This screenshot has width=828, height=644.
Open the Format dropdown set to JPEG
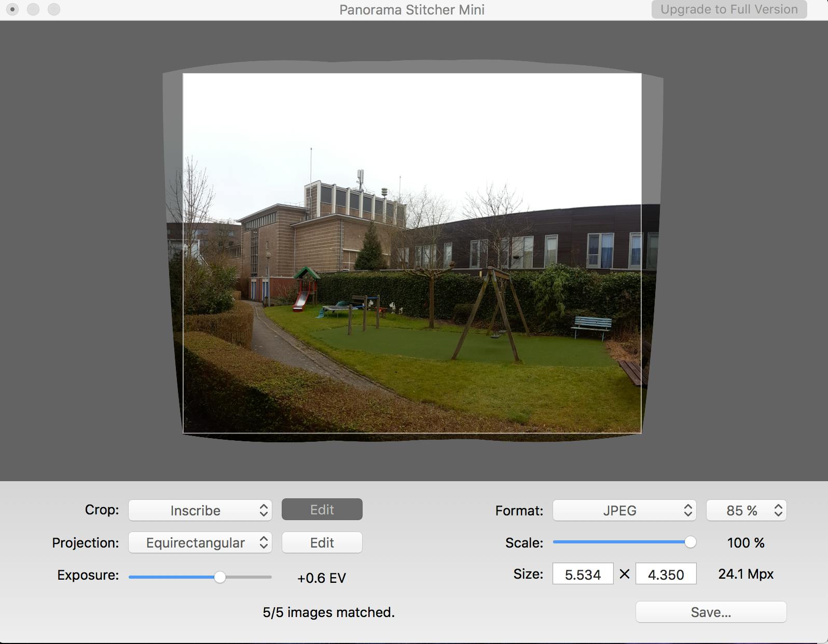coord(624,510)
